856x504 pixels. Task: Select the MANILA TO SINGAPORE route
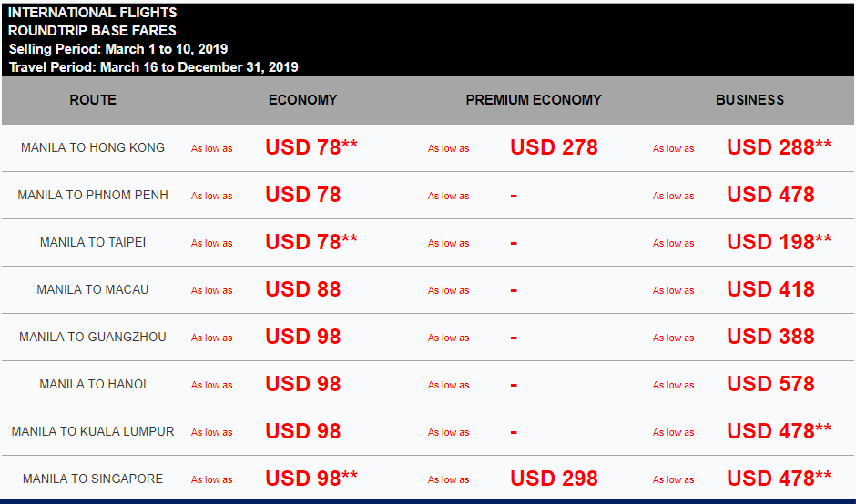(93, 479)
